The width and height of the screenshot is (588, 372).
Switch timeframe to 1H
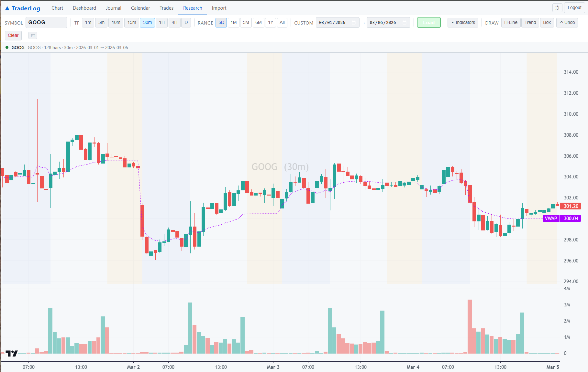pyautogui.click(x=161, y=23)
